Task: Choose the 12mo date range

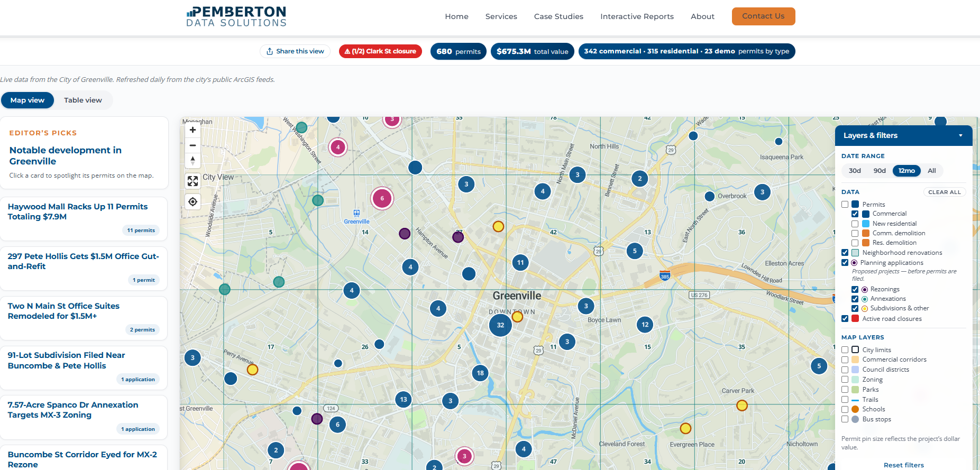Action: [x=906, y=171]
